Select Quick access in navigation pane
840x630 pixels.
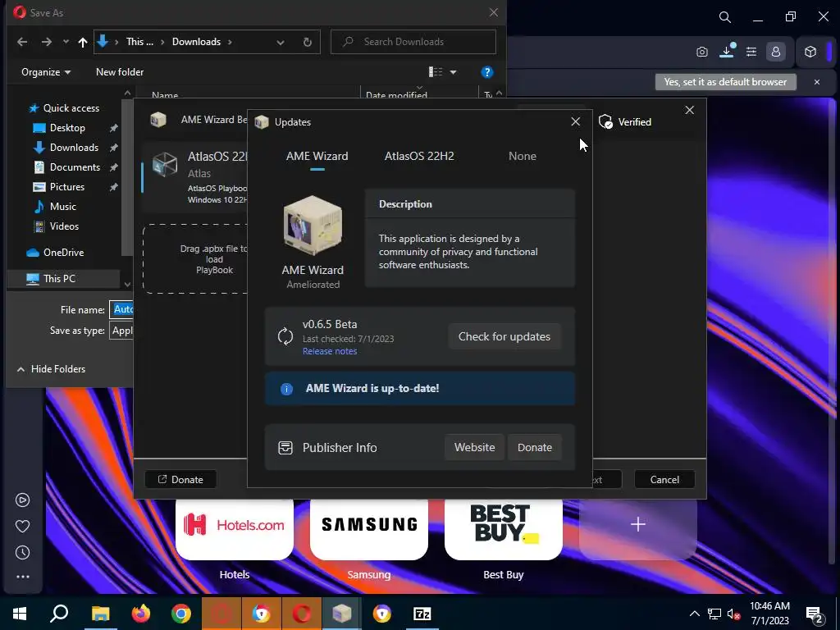(x=71, y=108)
